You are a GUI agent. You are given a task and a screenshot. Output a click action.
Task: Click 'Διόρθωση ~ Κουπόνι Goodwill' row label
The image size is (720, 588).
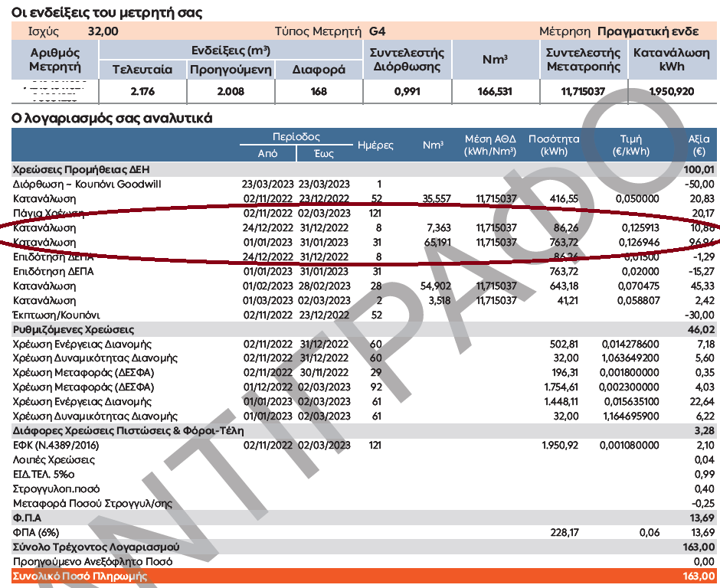(87, 184)
